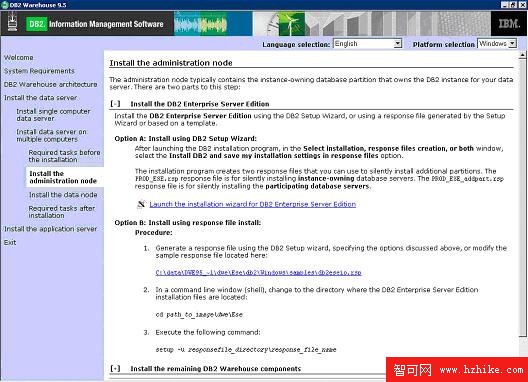The height and width of the screenshot is (382, 528).
Task: Click the DB2 installer icon in banner
Action: pyautogui.click(x=12, y=22)
